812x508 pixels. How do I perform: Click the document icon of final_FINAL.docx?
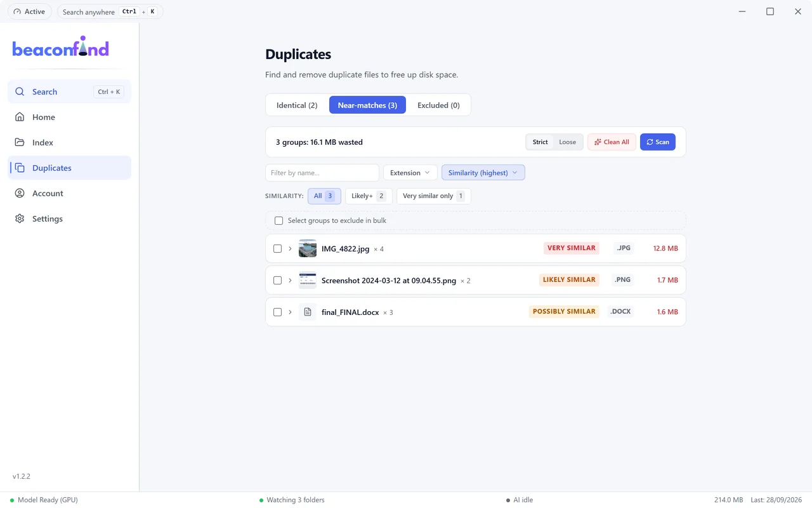(308, 312)
